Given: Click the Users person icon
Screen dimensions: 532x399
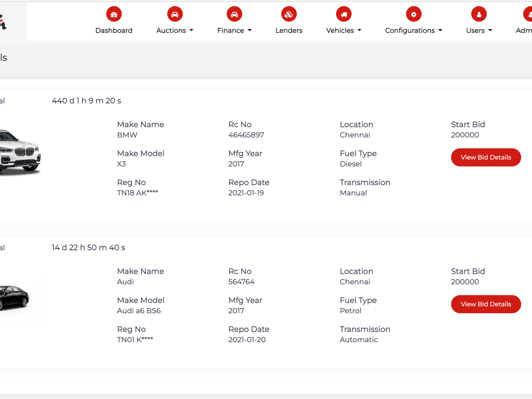Looking at the screenshot, I should click(x=479, y=14).
